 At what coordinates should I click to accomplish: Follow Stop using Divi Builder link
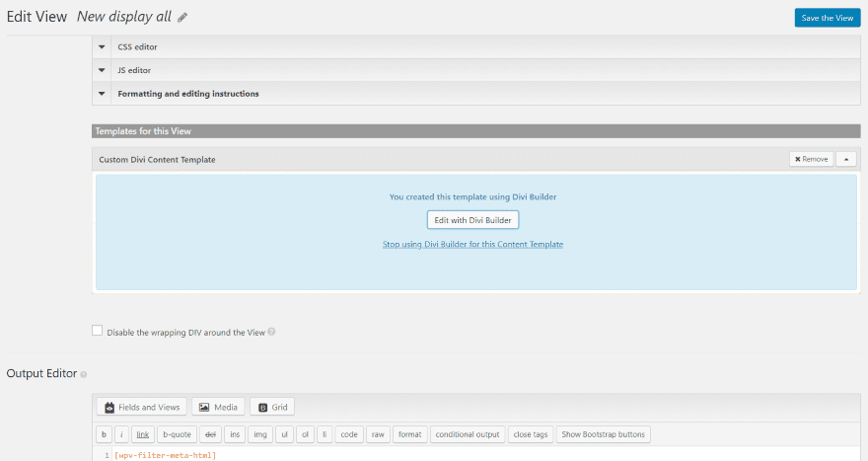472,245
